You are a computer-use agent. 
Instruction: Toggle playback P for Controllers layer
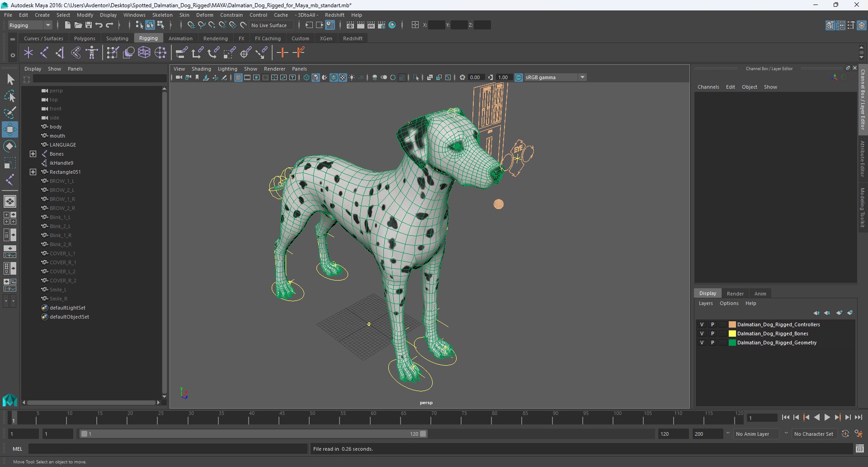712,324
